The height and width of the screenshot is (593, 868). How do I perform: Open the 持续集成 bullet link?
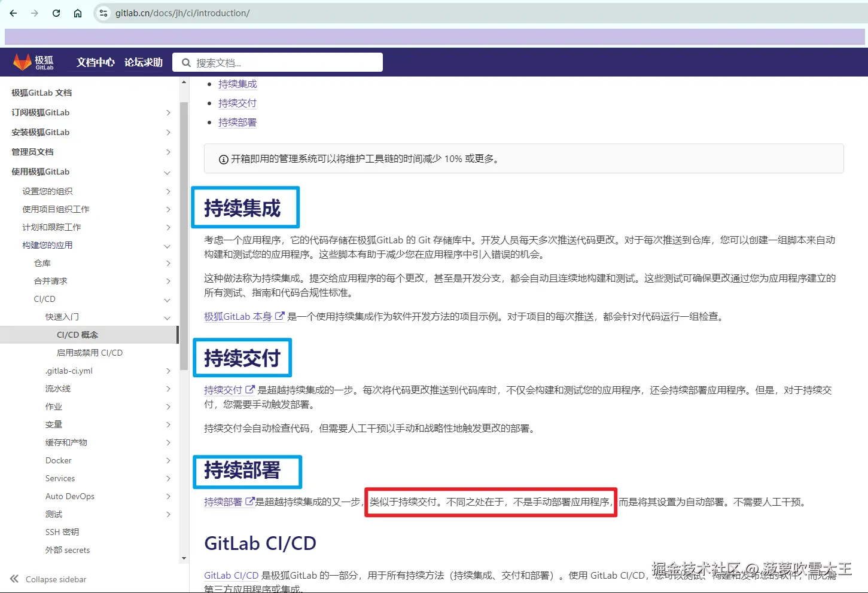click(237, 84)
